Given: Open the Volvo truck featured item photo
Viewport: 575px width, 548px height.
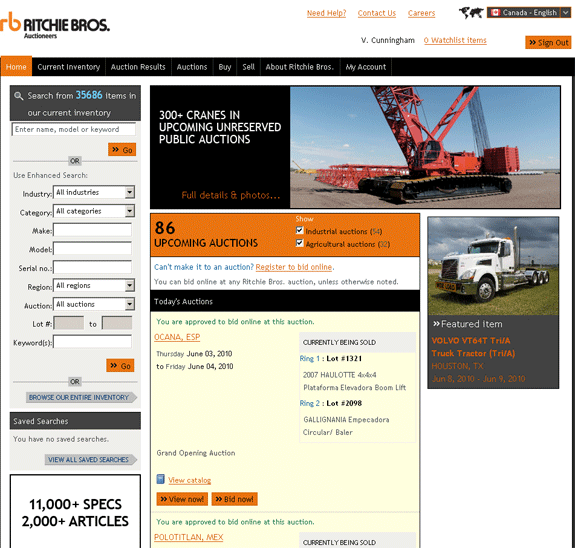Looking at the screenshot, I should click(493, 266).
